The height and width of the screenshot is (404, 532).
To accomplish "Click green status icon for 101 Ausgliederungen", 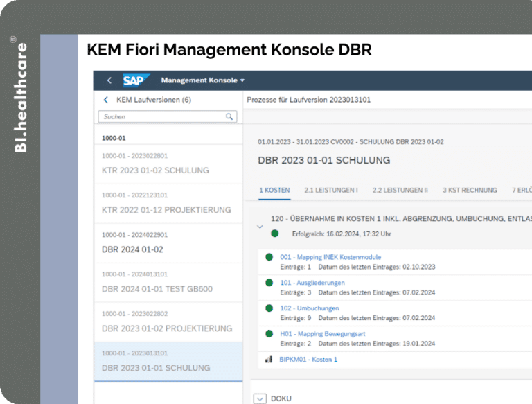I will point(269,283).
